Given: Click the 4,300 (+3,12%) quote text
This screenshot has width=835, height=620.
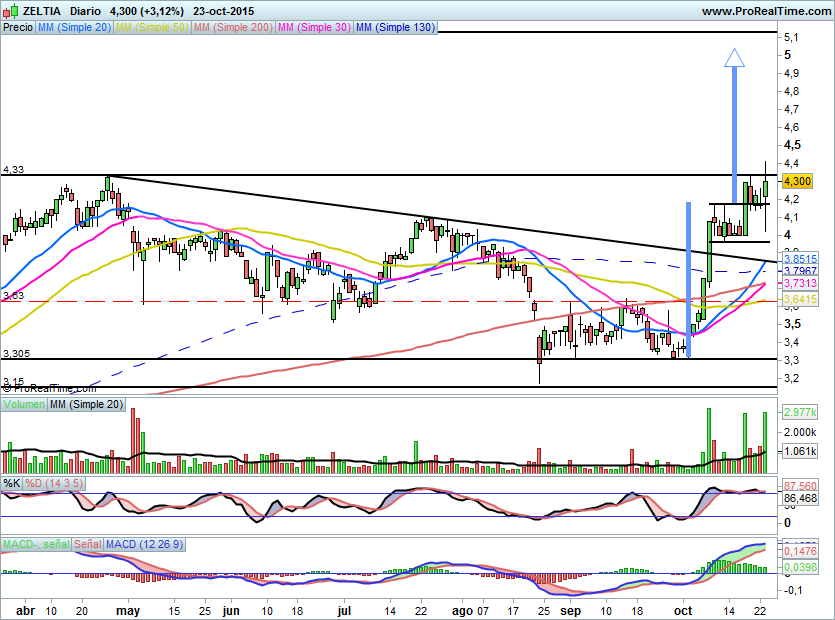Looking at the screenshot, I should (x=147, y=11).
